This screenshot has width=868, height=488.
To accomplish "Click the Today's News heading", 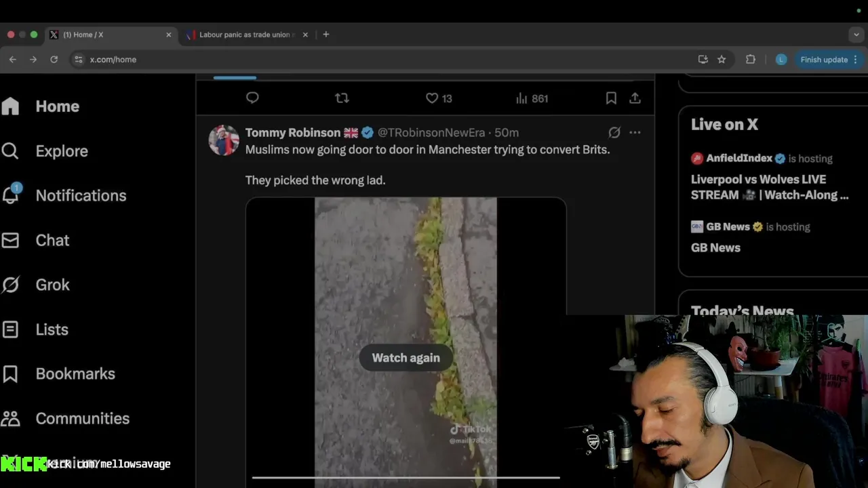I will pyautogui.click(x=742, y=310).
